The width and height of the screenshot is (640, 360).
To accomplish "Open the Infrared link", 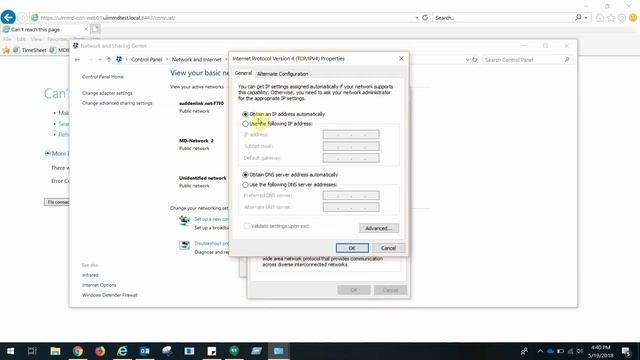I will pyautogui.click(x=90, y=275).
